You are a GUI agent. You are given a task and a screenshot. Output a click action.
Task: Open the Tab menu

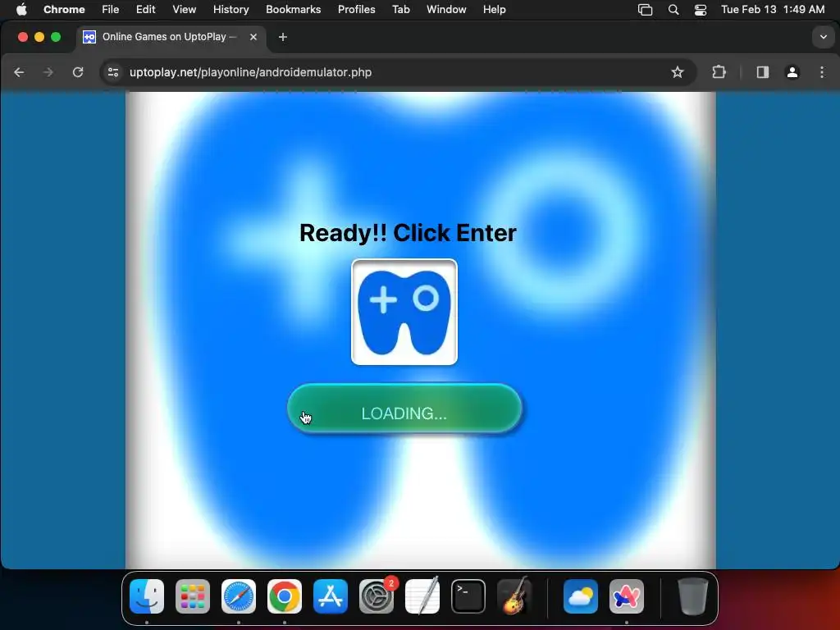[x=400, y=10]
